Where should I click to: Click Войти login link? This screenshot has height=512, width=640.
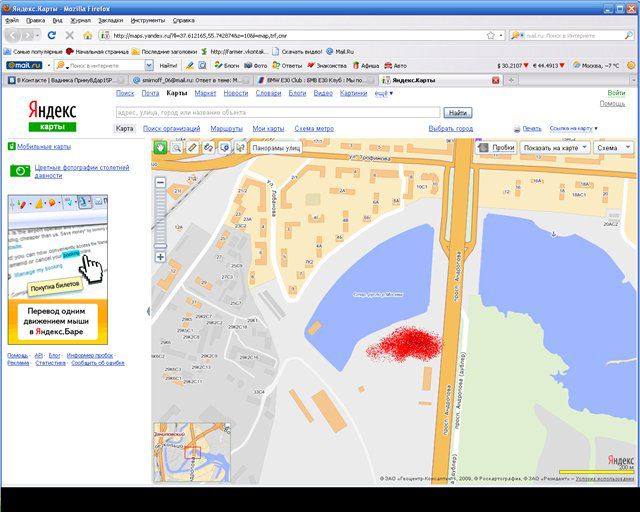click(x=616, y=93)
